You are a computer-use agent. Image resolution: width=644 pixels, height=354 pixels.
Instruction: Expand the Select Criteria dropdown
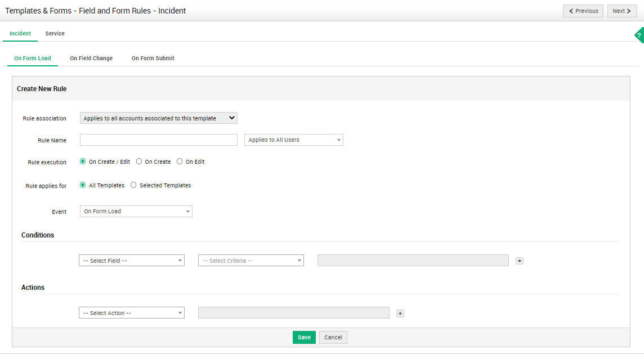251,261
